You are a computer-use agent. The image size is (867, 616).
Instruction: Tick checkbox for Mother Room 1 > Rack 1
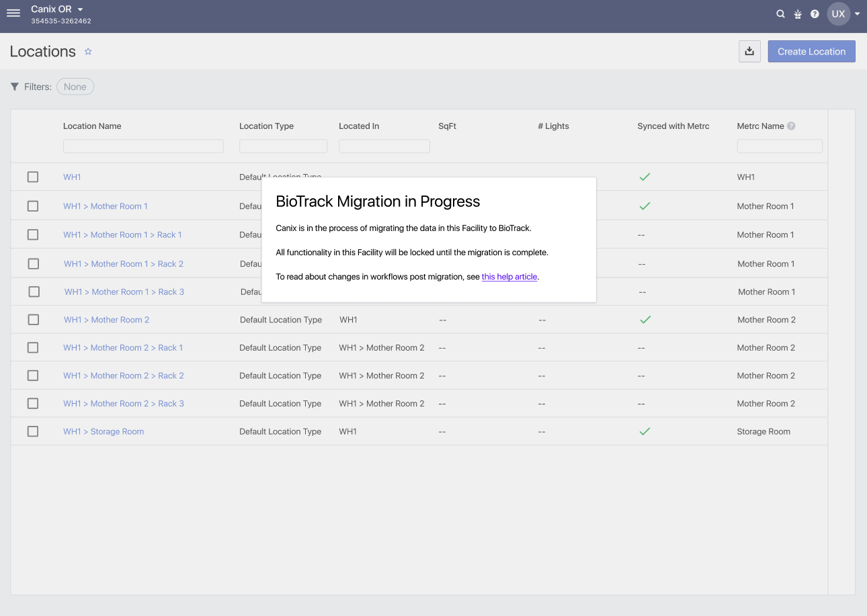pyautogui.click(x=33, y=234)
